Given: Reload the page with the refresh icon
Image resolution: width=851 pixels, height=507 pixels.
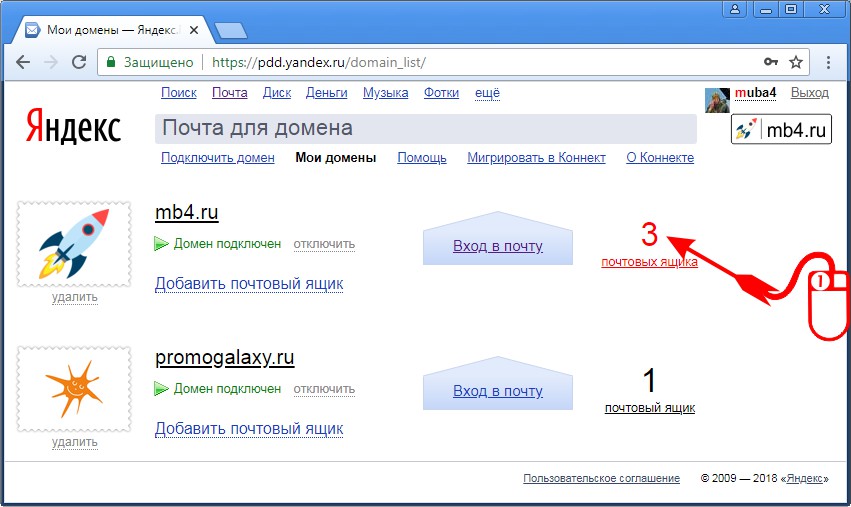Looking at the screenshot, I should [x=79, y=62].
